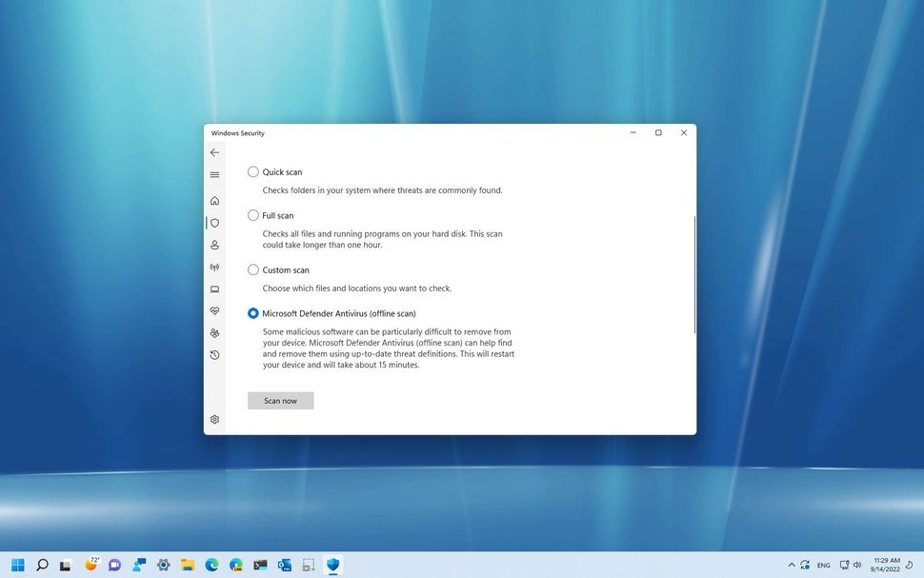Open Teams Chat from taskbar

114,565
